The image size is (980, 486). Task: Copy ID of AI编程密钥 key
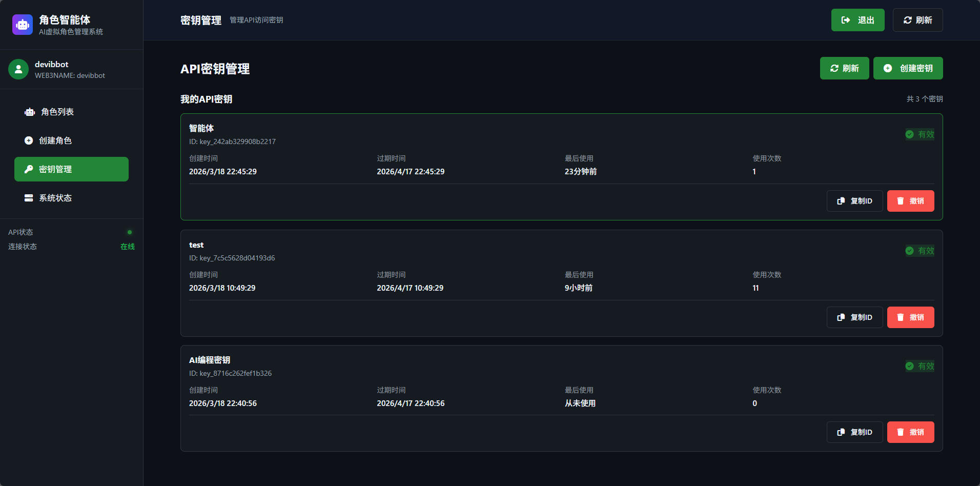pyautogui.click(x=854, y=432)
